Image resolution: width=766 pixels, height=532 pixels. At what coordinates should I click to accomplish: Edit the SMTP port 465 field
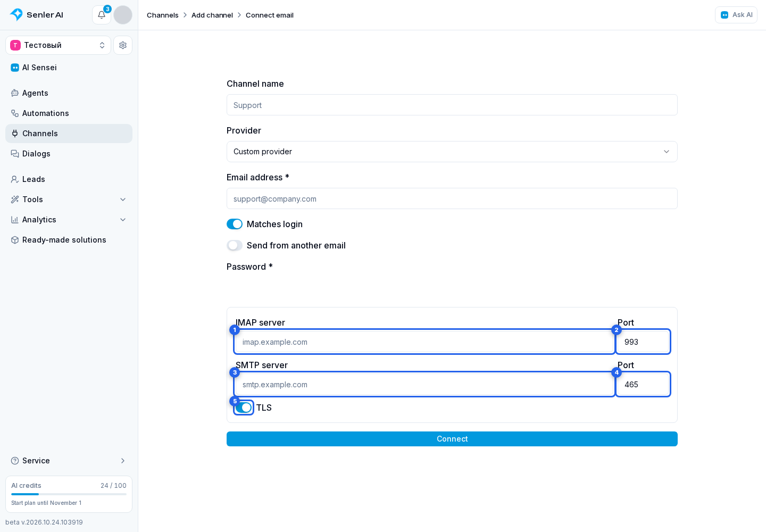[643, 384]
